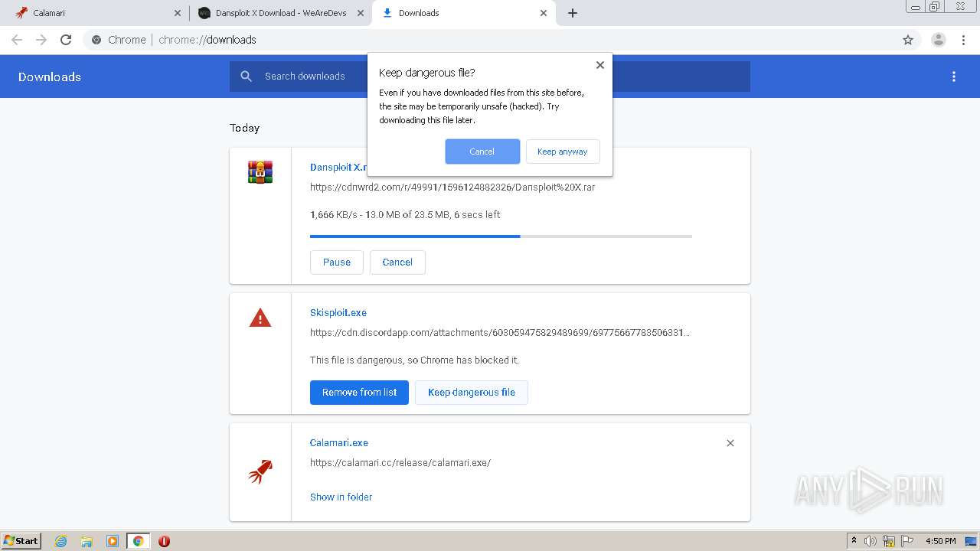Click the search magnifier icon
Image resolution: width=980 pixels, height=551 pixels.
(x=247, y=77)
